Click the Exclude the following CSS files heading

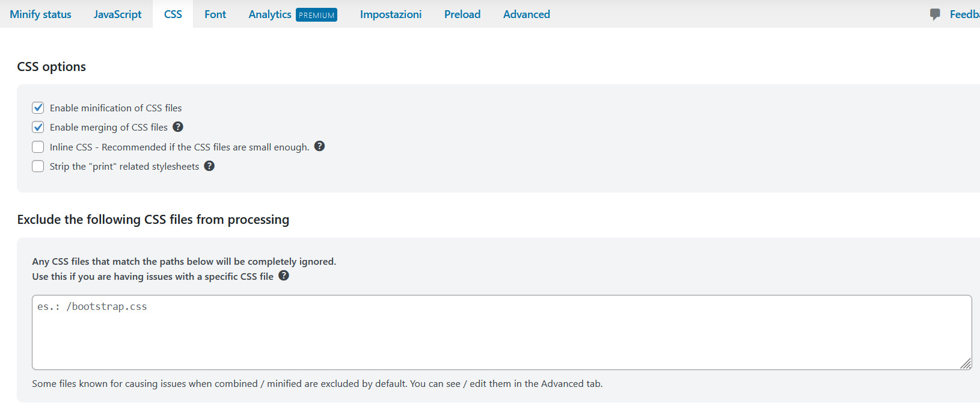point(153,220)
